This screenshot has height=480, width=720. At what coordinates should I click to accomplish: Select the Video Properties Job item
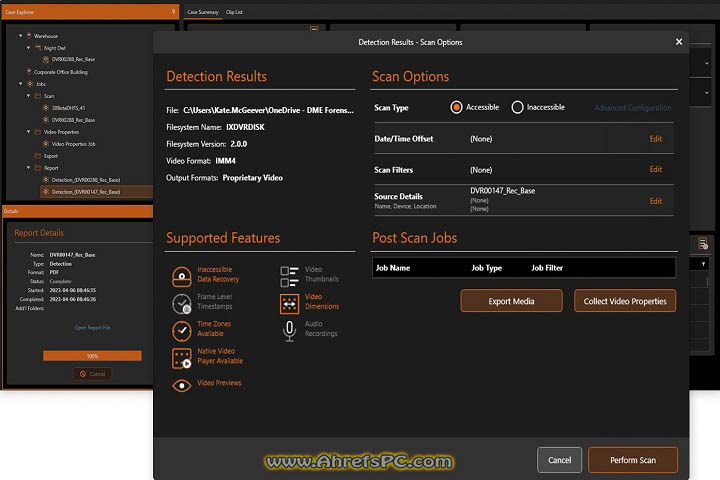pyautogui.click(x=73, y=144)
